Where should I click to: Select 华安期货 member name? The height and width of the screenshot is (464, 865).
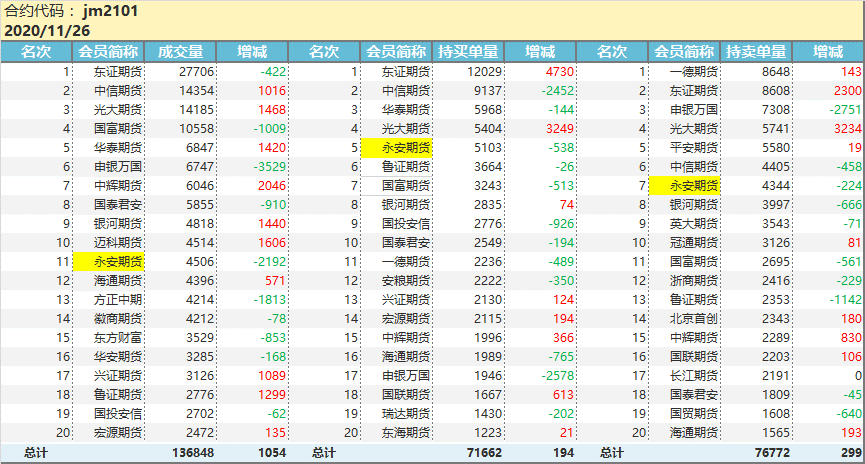tap(118, 356)
